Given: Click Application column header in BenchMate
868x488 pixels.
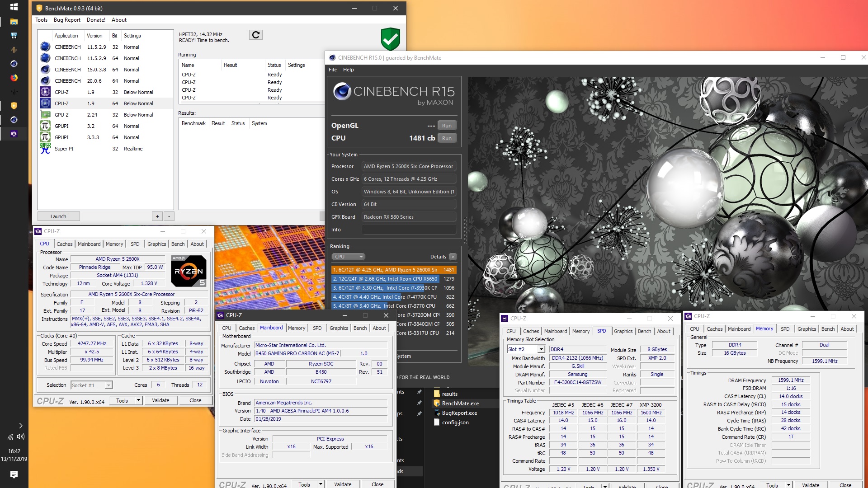Looking at the screenshot, I should tap(66, 36).
